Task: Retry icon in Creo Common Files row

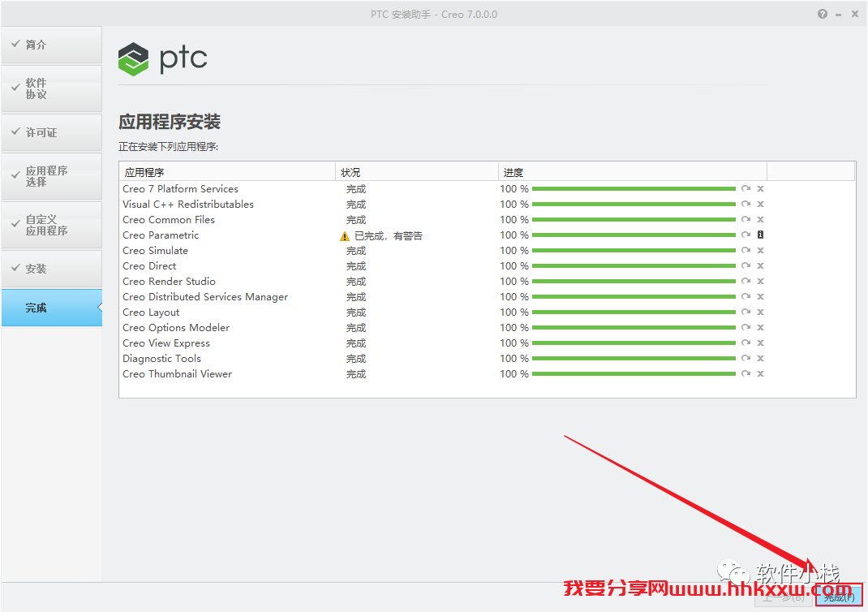Action: (746, 219)
